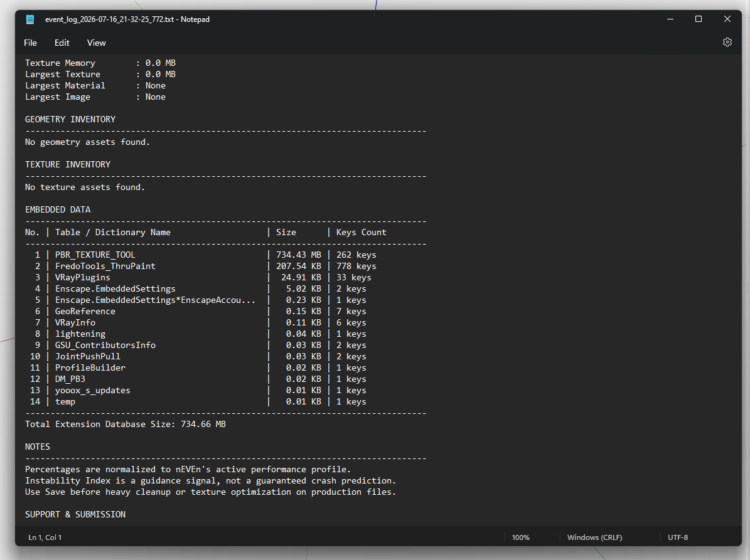Click the 262 keys count
This screenshot has width=750, height=560.
coord(356,255)
